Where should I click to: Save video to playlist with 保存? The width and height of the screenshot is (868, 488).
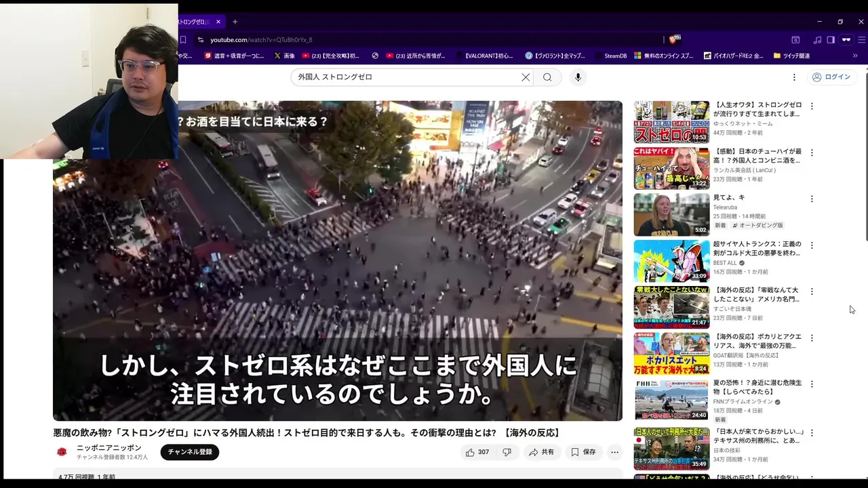(x=583, y=452)
